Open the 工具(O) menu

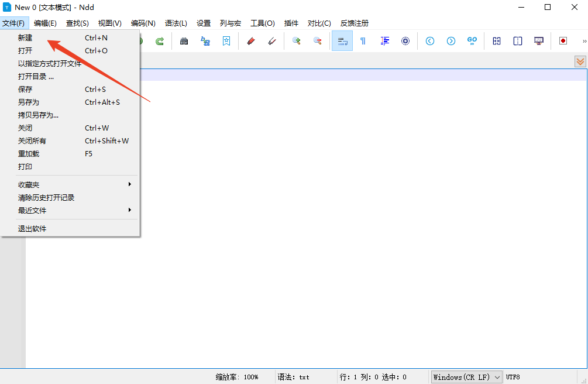tap(263, 23)
